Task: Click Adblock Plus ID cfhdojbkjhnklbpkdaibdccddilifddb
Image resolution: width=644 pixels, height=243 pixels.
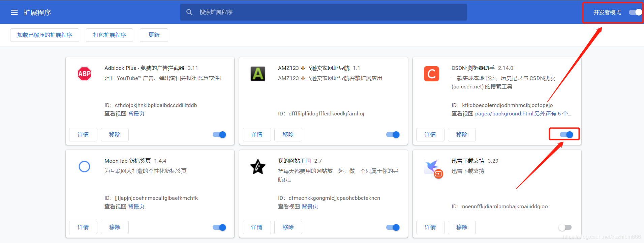Action: [156, 105]
